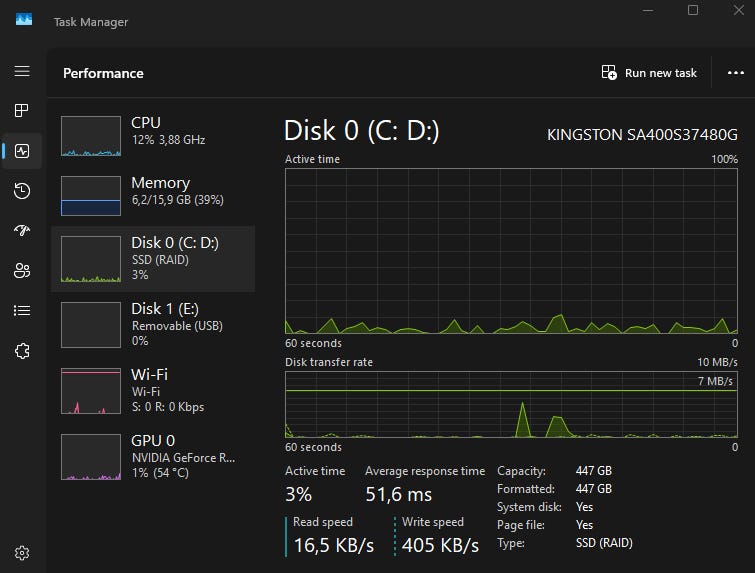Click the Run new task button

click(x=649, y=73)
